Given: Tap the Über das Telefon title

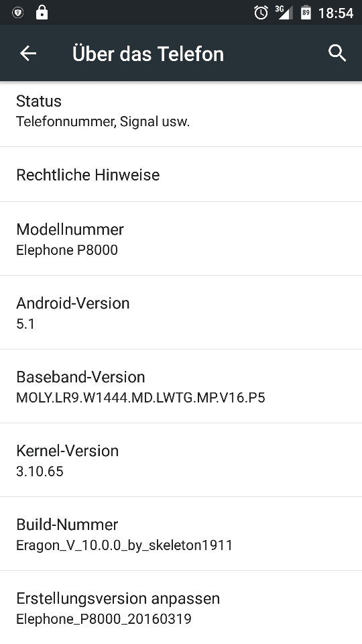Looking at the screenshot, I should (x=148, y=54).
